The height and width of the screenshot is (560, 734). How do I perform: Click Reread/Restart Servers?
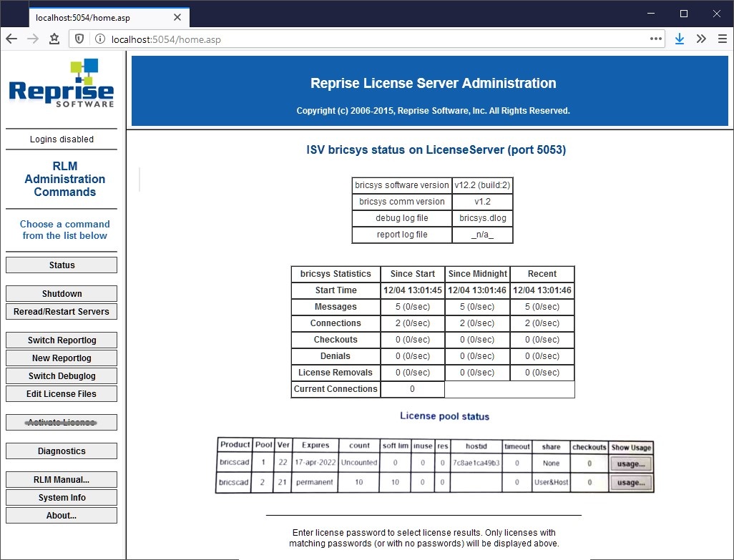pos(62,311)
